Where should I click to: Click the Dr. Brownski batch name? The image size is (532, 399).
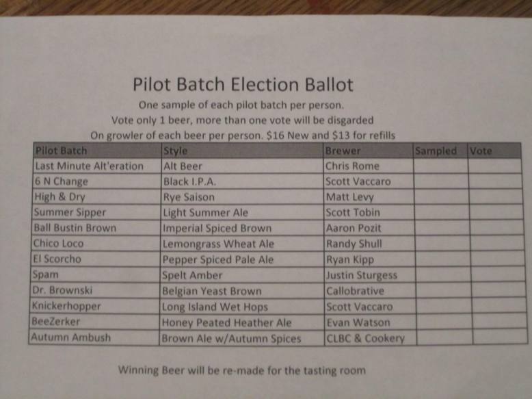click(x=64, y=291)
